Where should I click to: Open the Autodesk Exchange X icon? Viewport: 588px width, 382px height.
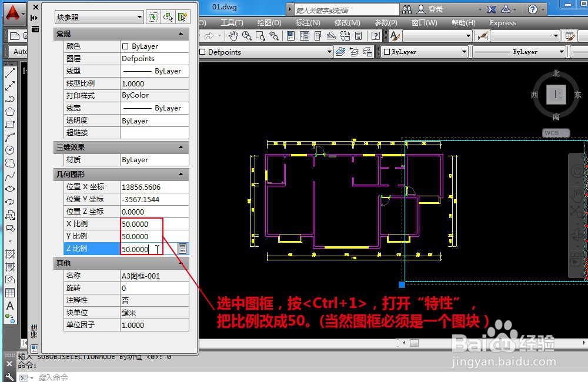click(491, 10)
